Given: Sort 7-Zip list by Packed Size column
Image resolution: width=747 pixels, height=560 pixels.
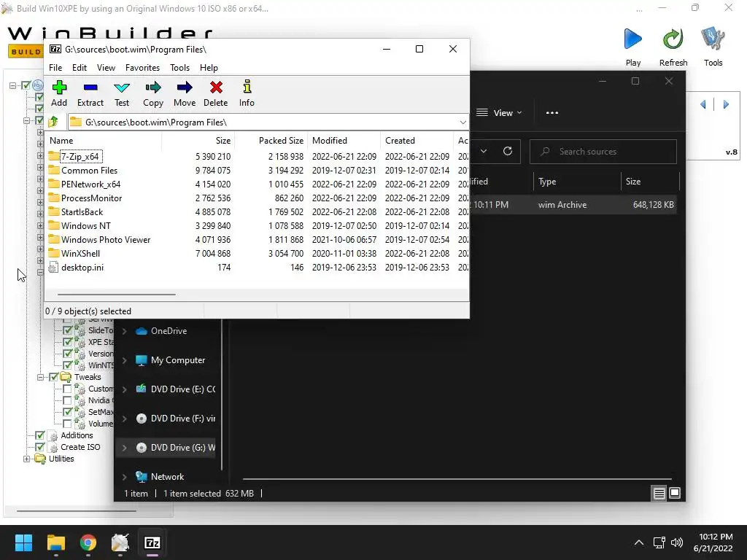Looking at the screenshot, I should [x=271, y=141].
